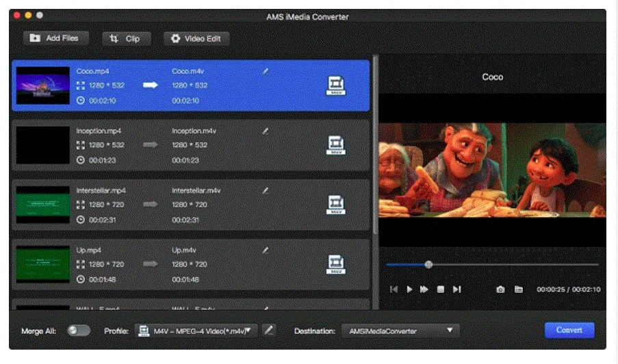Click the Coco preview video frame
Screen dimensions: 618x364
point(492,170)
